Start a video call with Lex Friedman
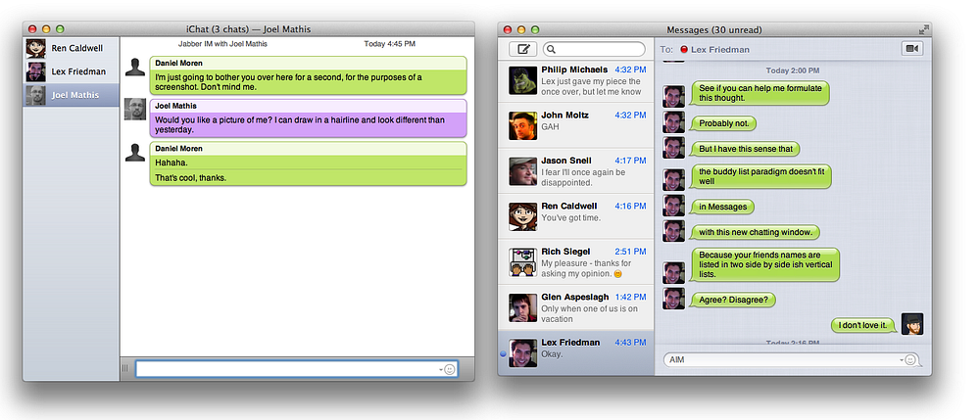Viewport: 980px width, 420px height. tap(911, 49)
